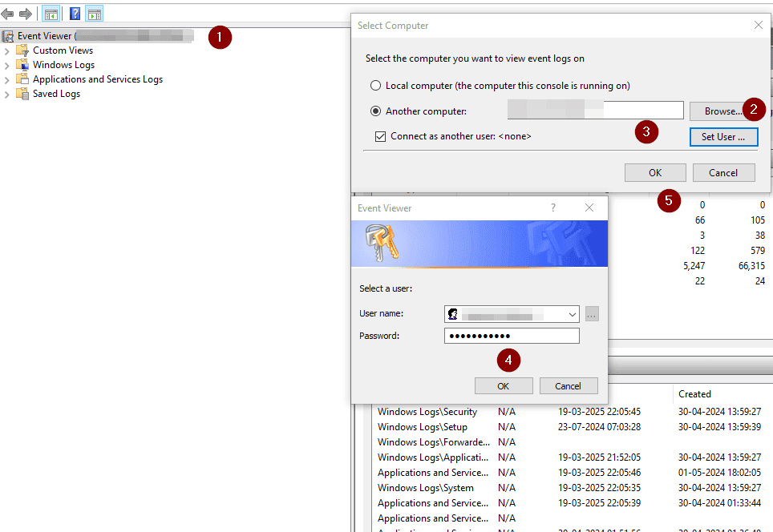The image size is (773, 532).
Task: Open Help via blue question mark icon
Action: (x=75, y=14)
